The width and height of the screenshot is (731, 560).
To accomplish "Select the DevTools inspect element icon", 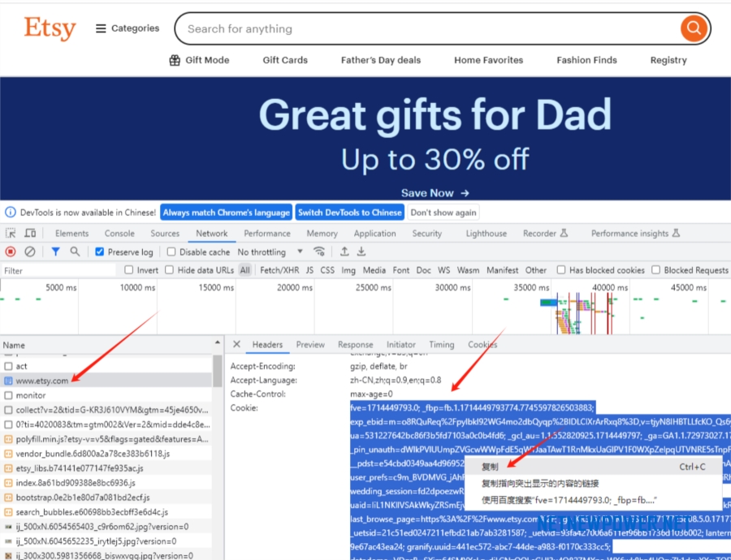I will point(11,233).
